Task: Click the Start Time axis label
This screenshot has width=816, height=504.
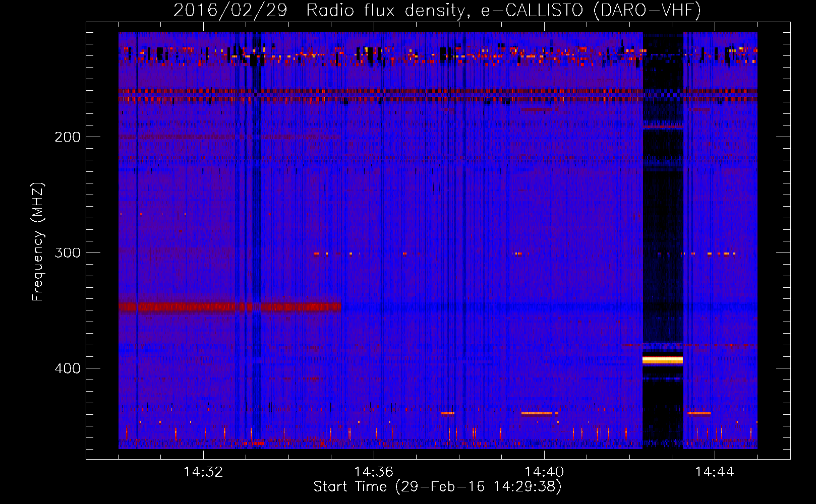Action: point(437,487)
